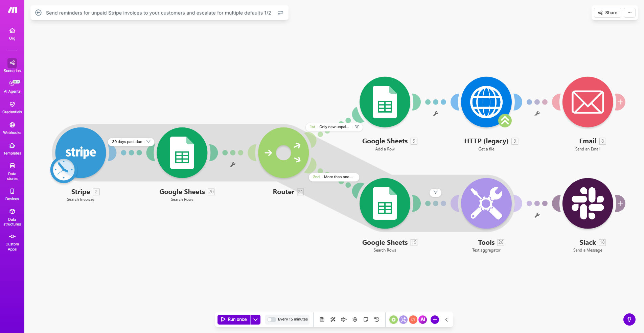
Task: Collapse the favorites toolbar chevron
Action: click(x=446, y=319)
